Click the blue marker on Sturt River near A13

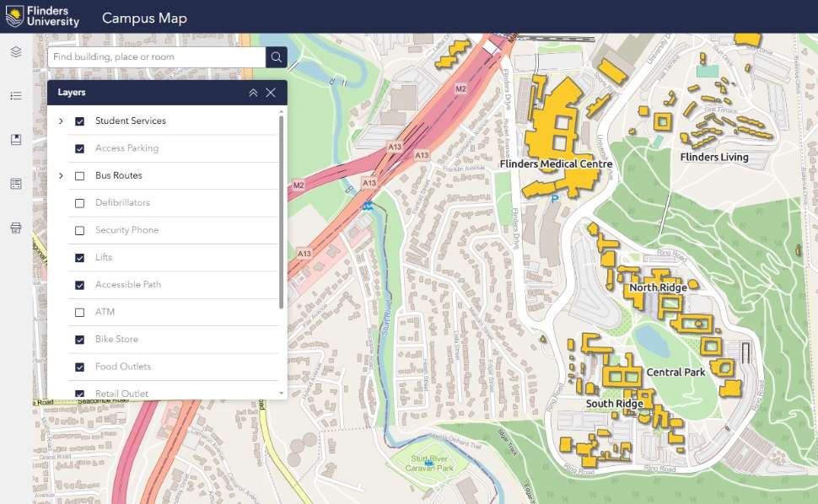[369, 206]
